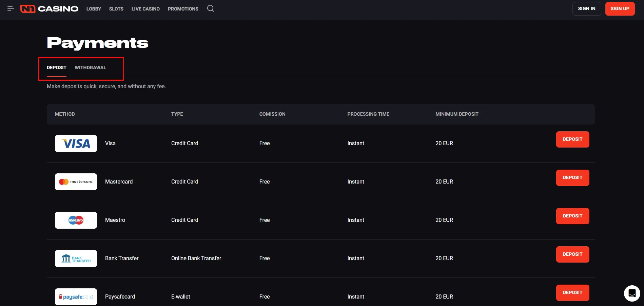Click the Bank Transfer logo

(76, 259)
